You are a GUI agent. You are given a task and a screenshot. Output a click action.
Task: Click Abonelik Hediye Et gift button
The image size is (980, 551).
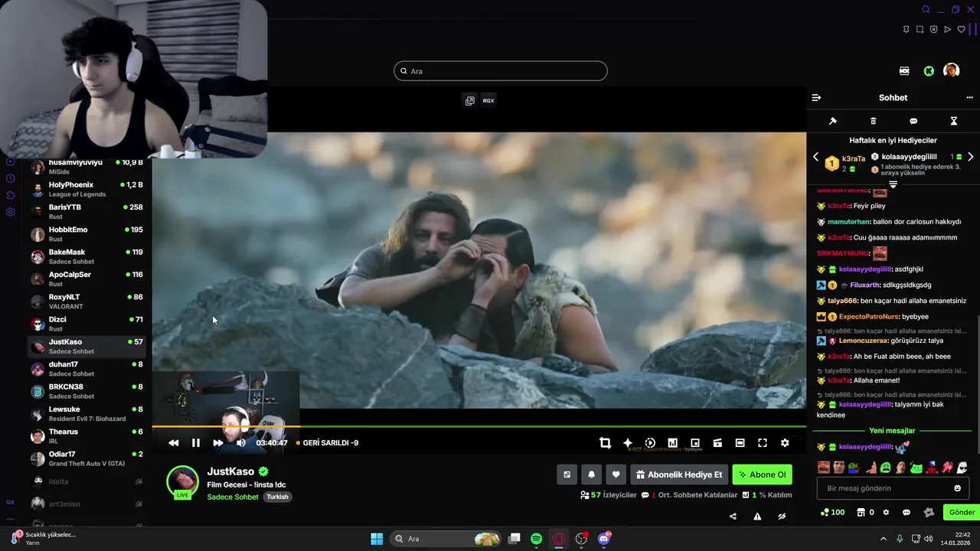[x=679, y=474]
